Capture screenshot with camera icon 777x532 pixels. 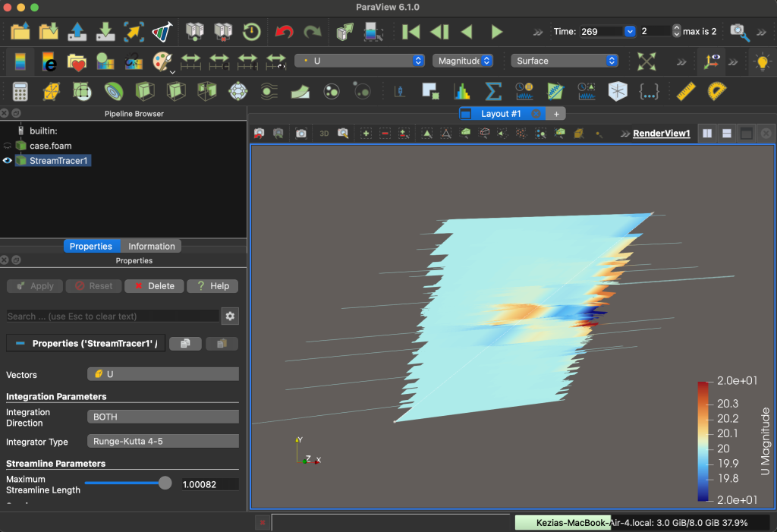[x=300, y=134]
